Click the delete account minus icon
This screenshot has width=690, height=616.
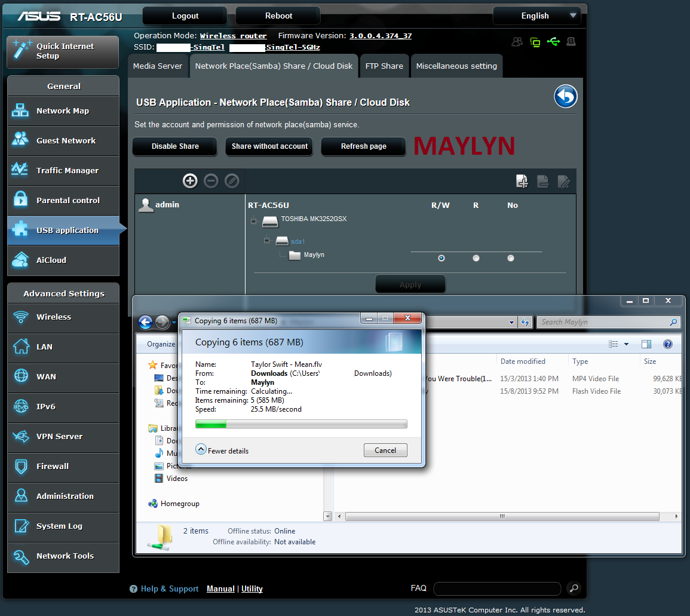tap(211, 180)
